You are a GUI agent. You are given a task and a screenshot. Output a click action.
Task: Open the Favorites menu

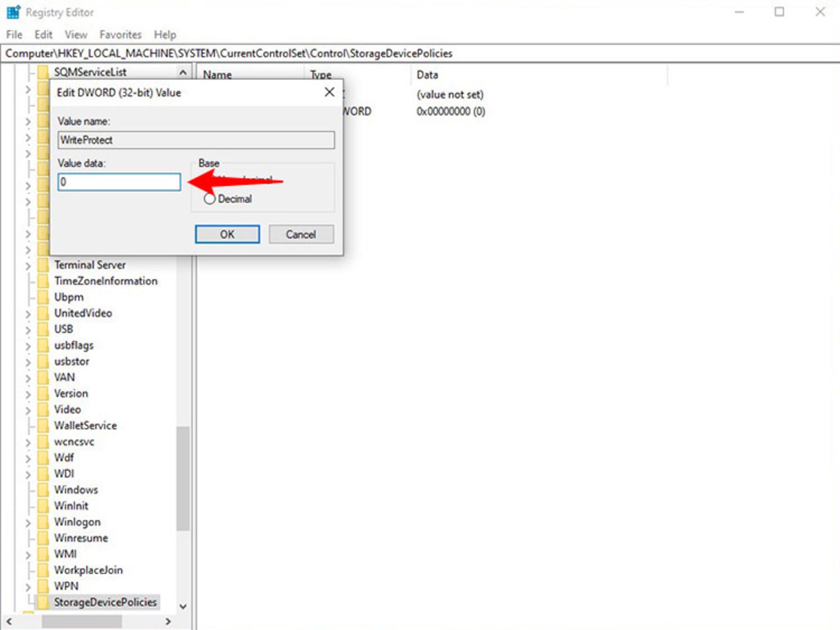[x=120, y=35]
